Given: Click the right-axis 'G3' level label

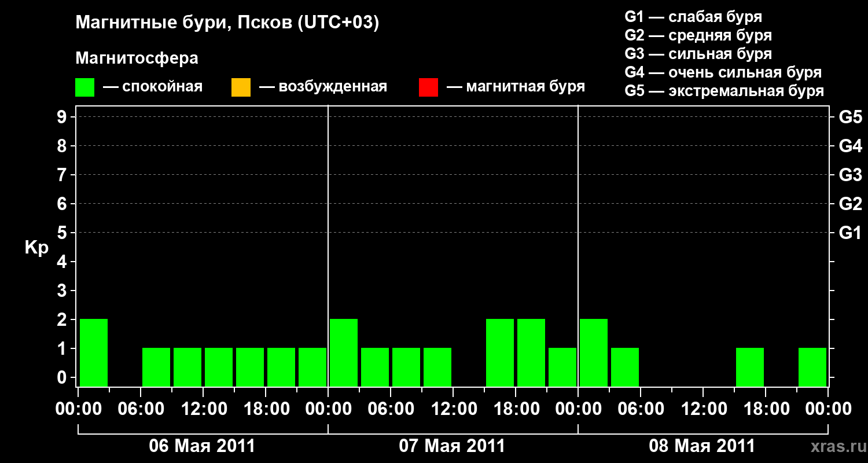Looking at the screenshot, I should click(x=851, y=175).
